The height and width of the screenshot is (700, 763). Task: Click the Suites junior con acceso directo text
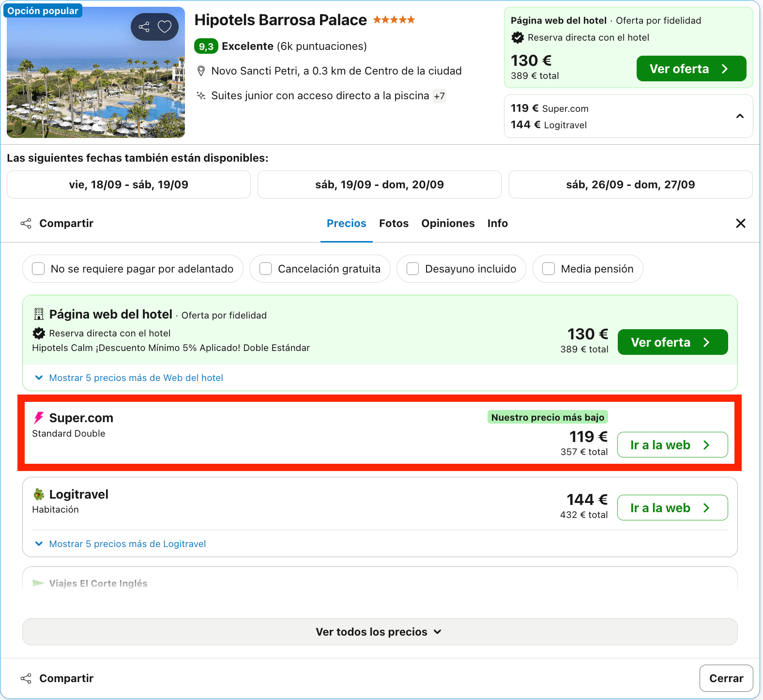pyautogui.click(x=320, y=96)
